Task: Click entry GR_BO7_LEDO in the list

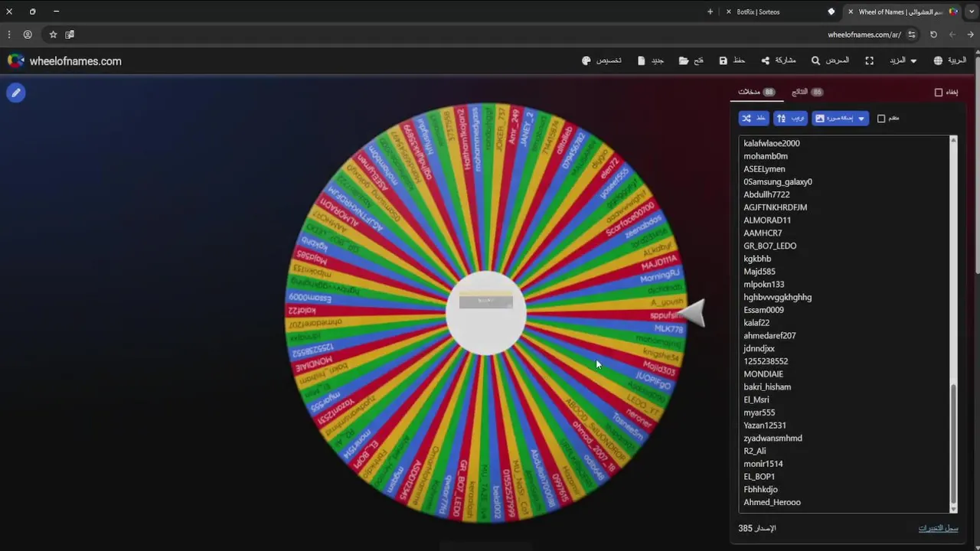Action: [x=770, y=246]
